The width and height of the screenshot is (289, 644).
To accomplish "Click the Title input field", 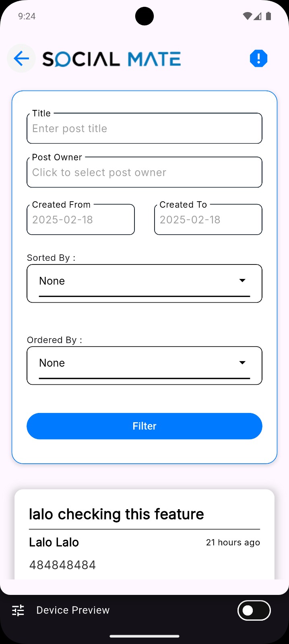I will click(144, 128).
